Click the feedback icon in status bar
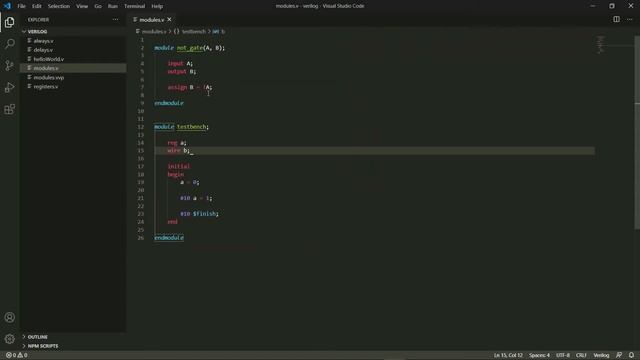This screenshot has width=640, height=360. pos(619,355)
